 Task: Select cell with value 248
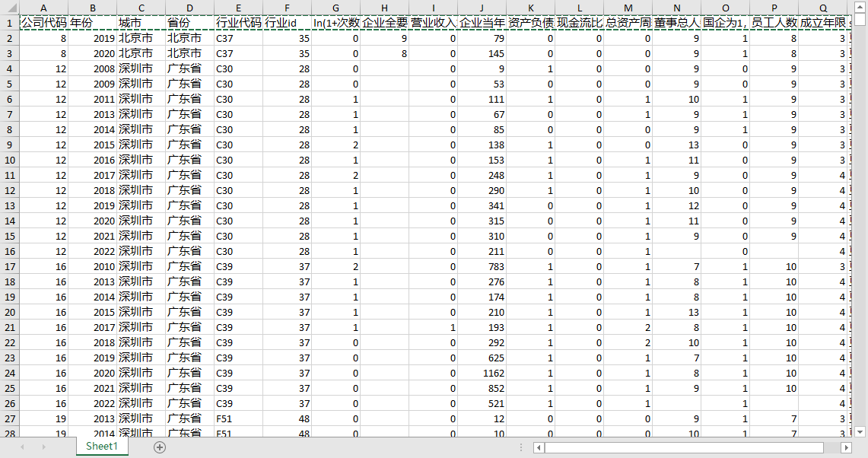point(482,175)
